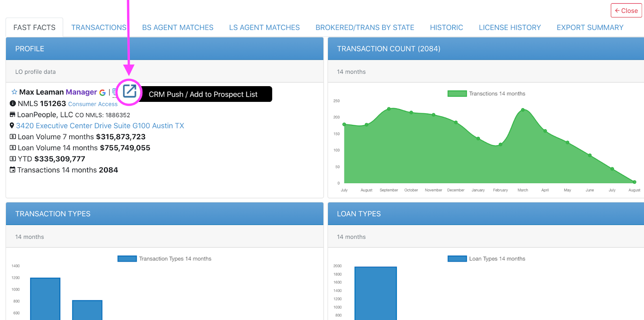The image size is (644, 320).
Task: Click the tallest bar in Transaction Types chart
Action: coord(45,299)
